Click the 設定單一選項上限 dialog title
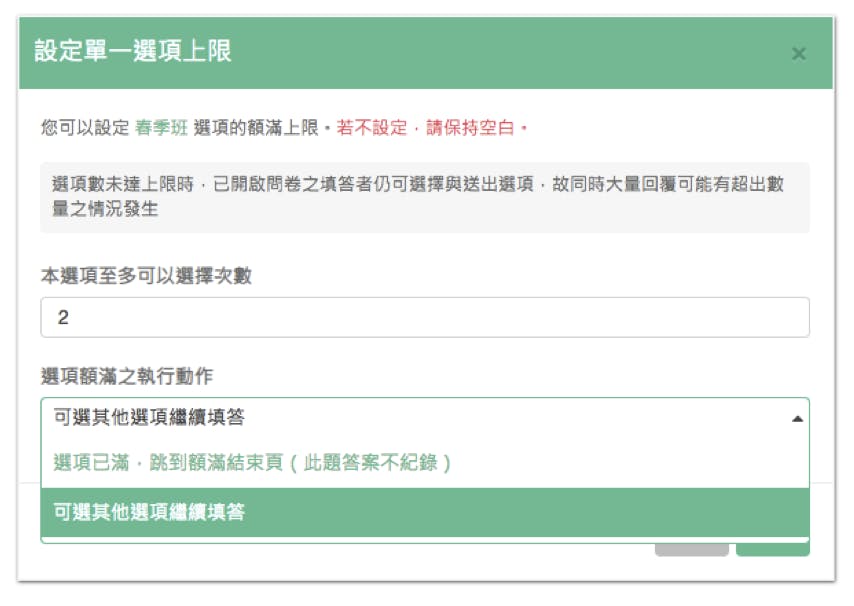Image resolution: width=854 pixels, height=606 pixels. pos(133,51)
